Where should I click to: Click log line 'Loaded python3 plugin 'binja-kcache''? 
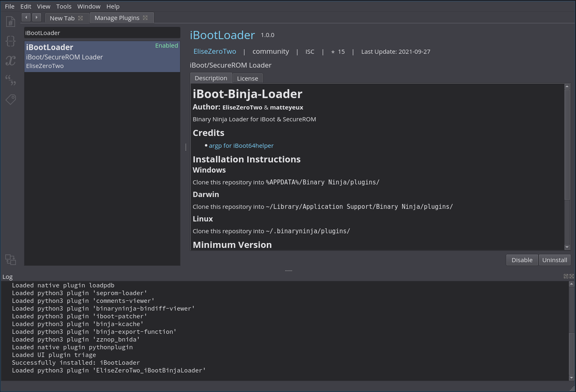(x=78, y=324)
